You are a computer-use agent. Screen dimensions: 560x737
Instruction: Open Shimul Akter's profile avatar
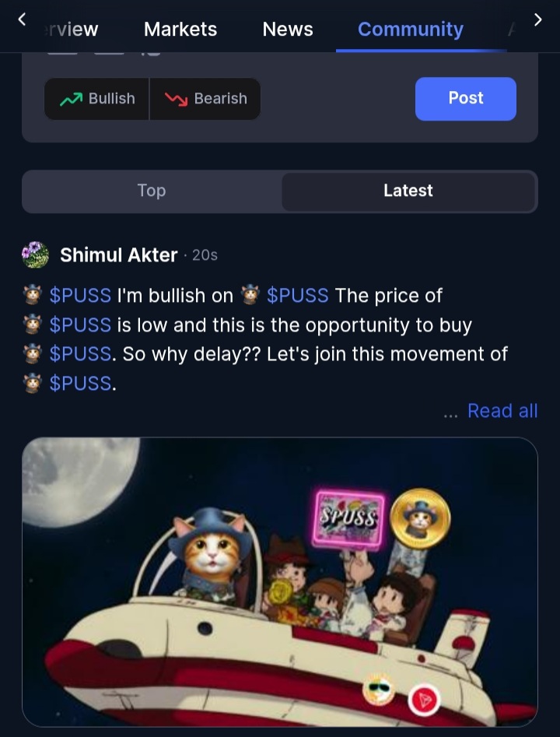point(35,254)
